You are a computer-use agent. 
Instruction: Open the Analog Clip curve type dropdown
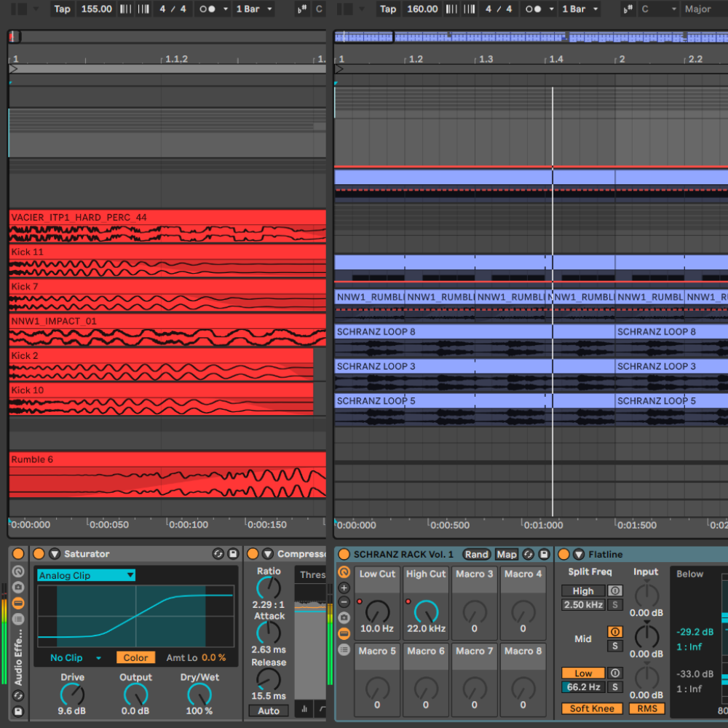pyautogui.click(x=86, y=575)
